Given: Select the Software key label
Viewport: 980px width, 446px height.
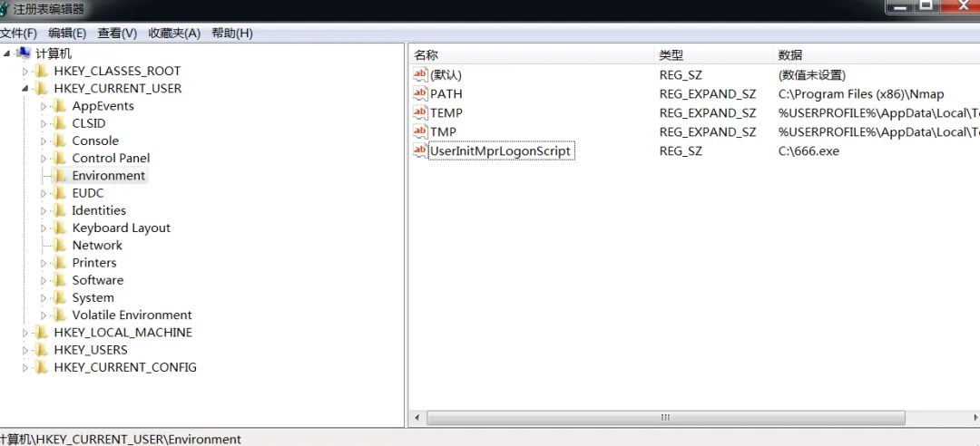Looking at the screenshot, I should pos(97,280).
